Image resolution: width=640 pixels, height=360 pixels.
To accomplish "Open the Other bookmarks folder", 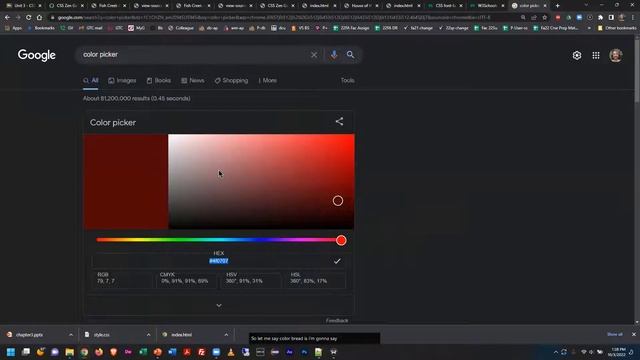I will click(x=617, y=28).
